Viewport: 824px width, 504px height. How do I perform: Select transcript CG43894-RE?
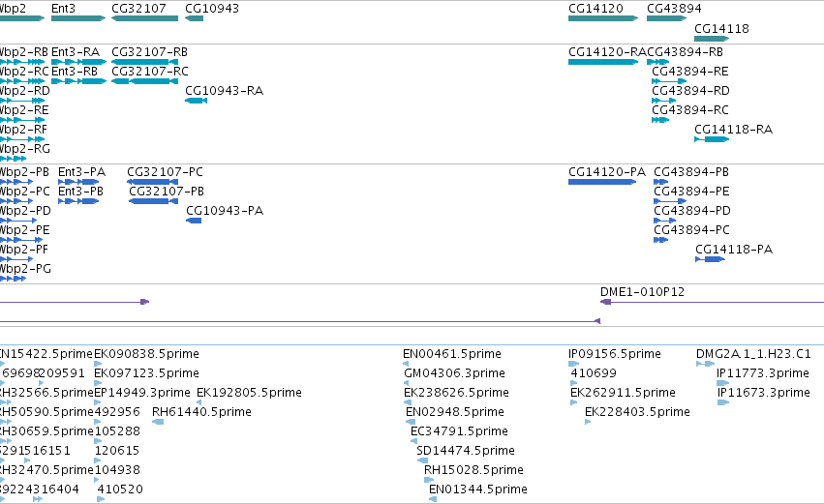click(669, 81)
